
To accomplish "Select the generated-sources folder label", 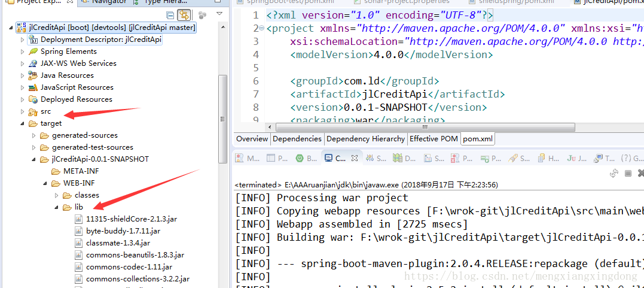I will [x=84, y=135].
